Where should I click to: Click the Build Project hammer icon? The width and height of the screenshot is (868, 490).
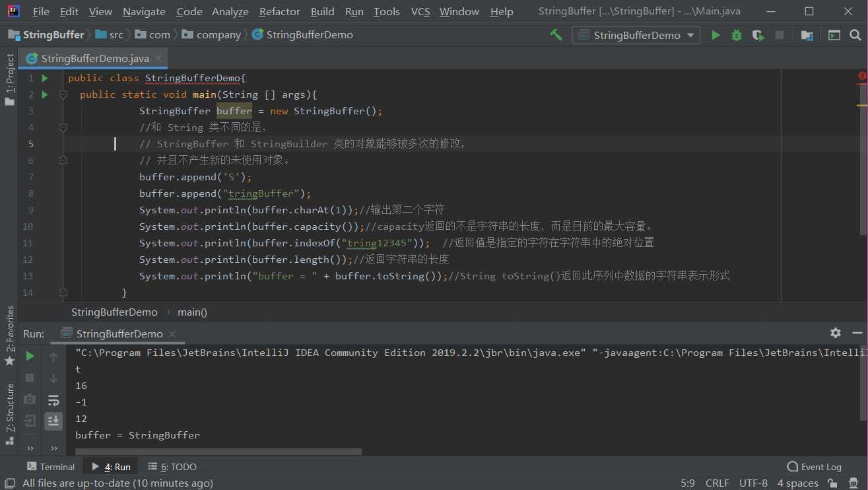(556, 35)
